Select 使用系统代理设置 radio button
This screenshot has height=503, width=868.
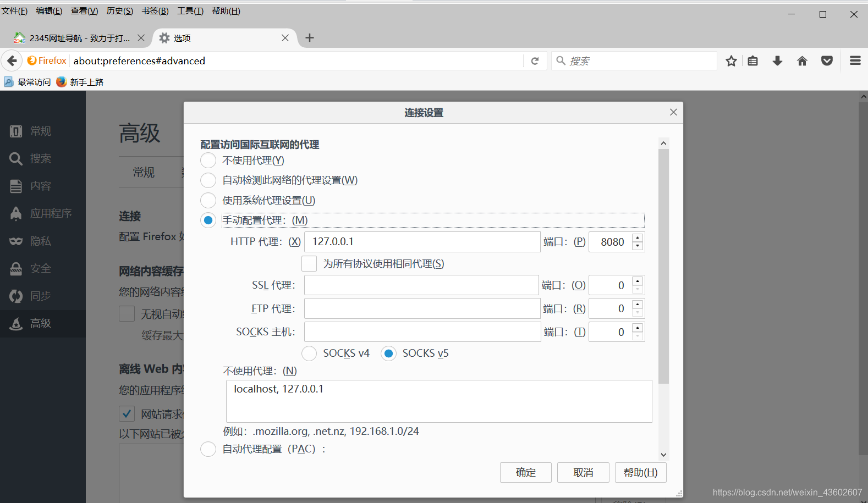(x=208, y=201)
